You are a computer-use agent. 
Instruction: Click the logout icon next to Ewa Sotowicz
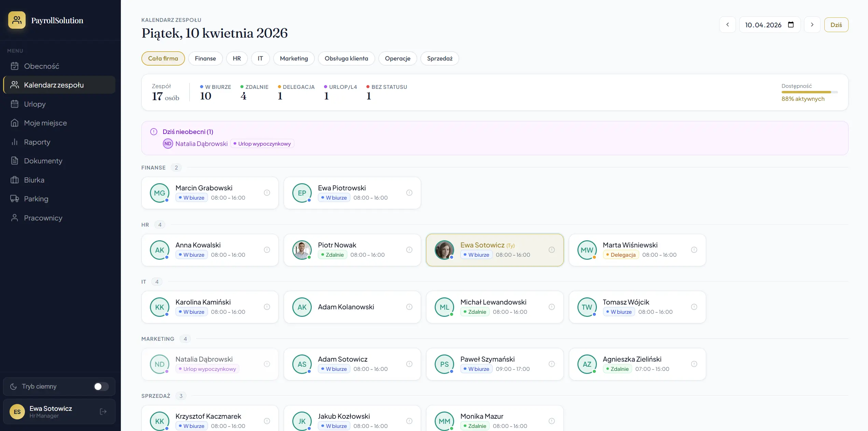[103, 412]
